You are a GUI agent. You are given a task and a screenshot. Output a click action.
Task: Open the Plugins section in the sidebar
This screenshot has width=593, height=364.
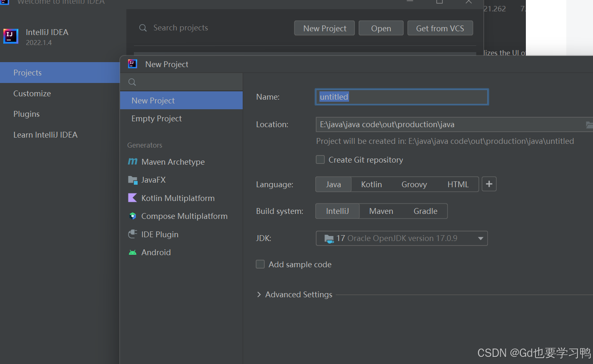pos(26,114)
